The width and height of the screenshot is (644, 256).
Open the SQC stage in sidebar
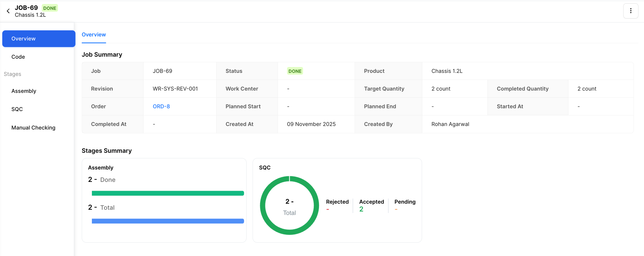(x=17, y=109)
